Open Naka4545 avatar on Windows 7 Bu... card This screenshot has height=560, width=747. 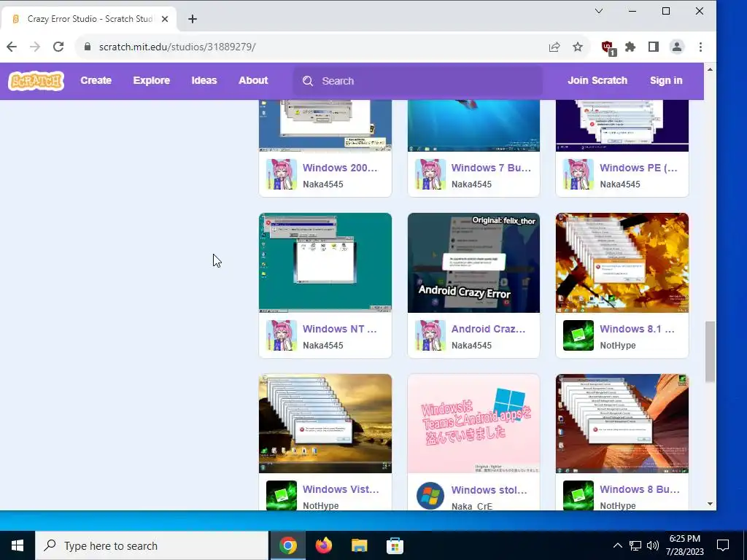click(430, 174)
